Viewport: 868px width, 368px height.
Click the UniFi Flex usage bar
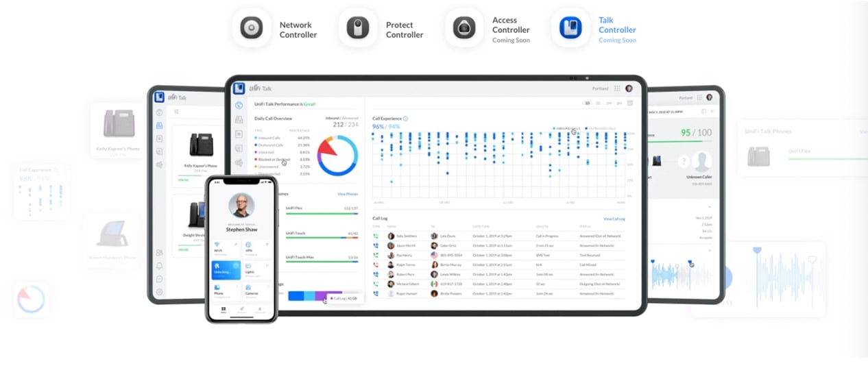(322, 213)
